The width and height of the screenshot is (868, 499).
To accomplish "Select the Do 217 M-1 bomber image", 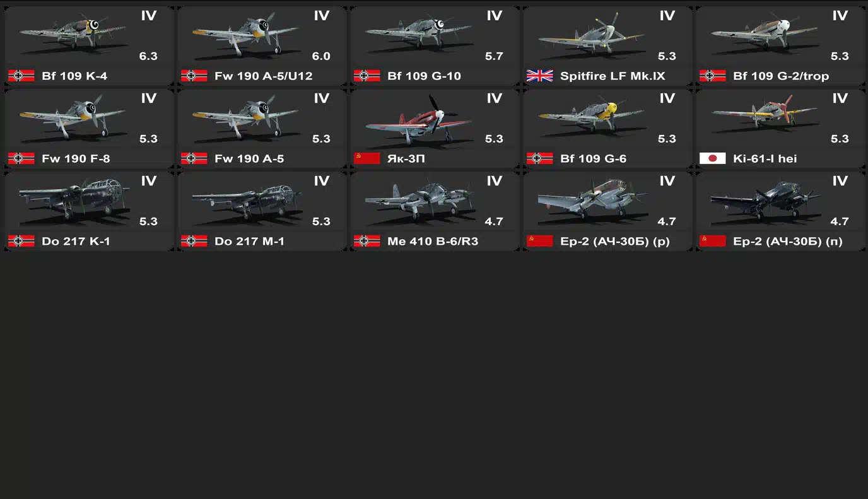I will 247,202.
